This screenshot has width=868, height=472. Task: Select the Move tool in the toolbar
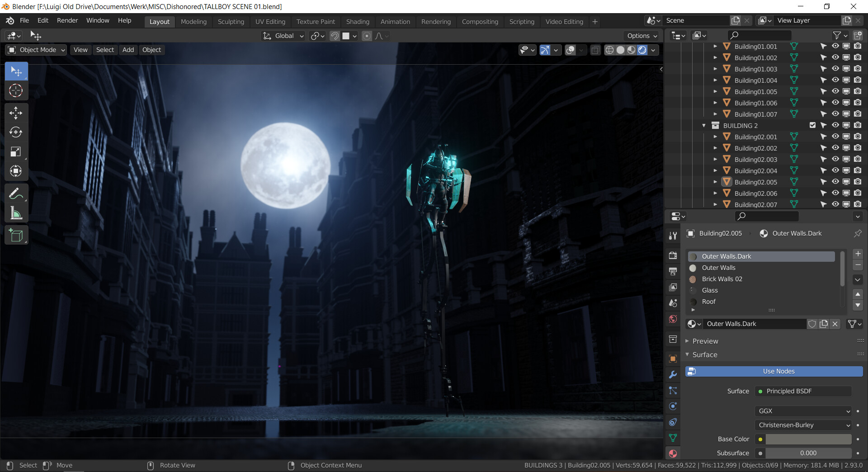(x=16, y=113)
